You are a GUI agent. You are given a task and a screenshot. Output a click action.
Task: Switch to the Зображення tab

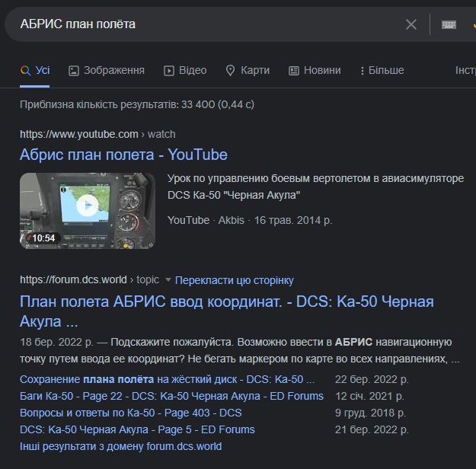[x=107, y=70]
